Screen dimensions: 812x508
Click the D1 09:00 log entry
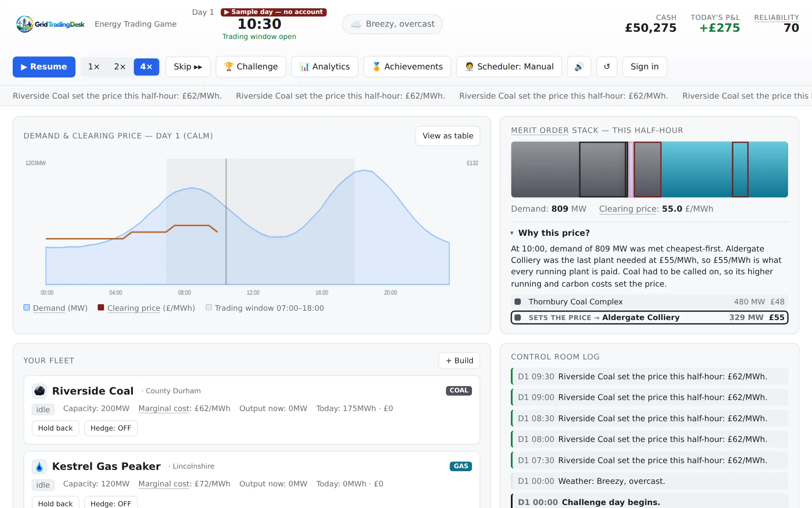649,398
